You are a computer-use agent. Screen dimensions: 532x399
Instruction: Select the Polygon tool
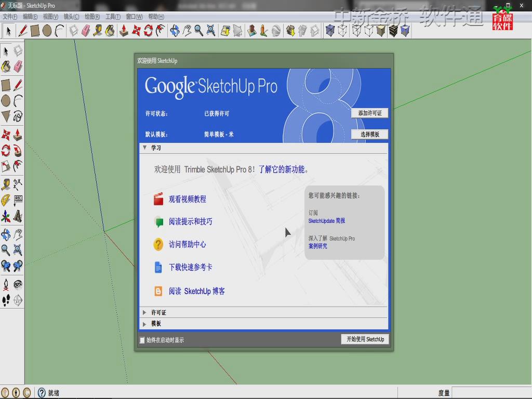click(6, 116)
